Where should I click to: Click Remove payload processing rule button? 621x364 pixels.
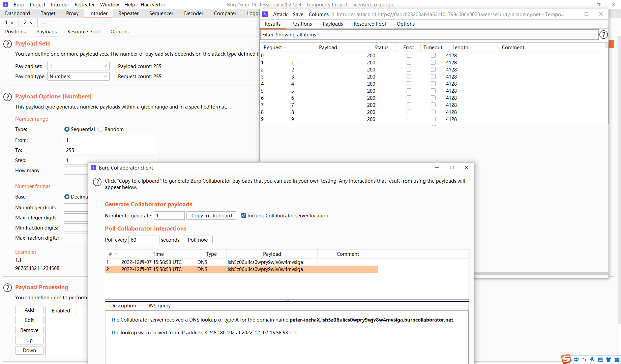tap(29, 330)
